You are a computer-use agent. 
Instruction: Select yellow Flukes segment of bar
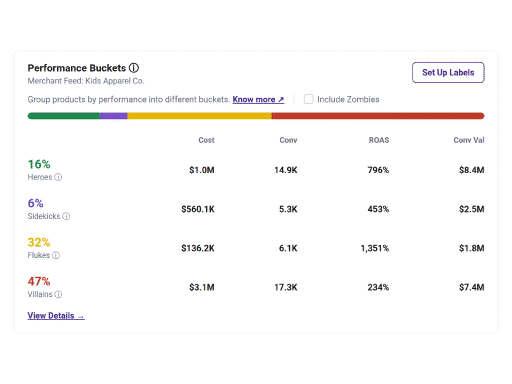point(199,116)
